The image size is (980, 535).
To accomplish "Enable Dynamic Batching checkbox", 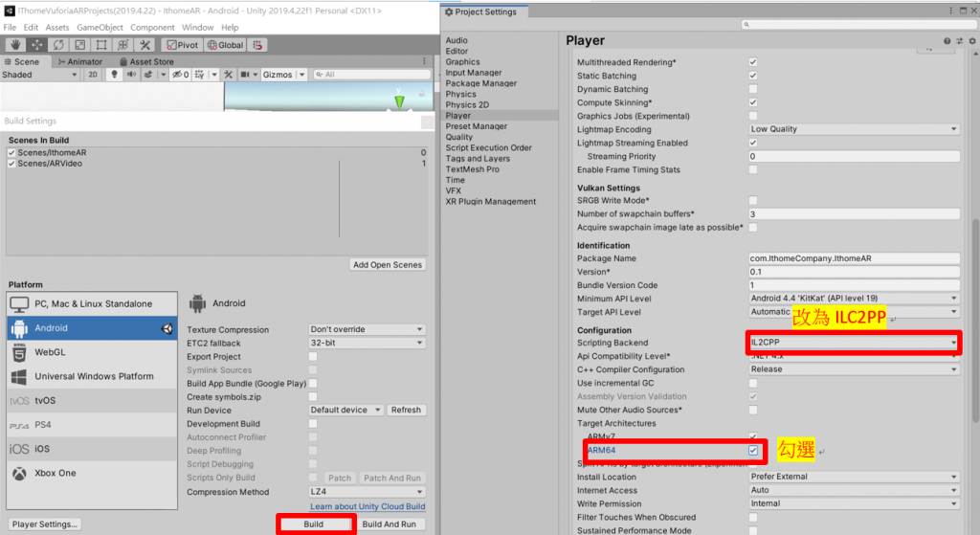I will coord(753,89).
